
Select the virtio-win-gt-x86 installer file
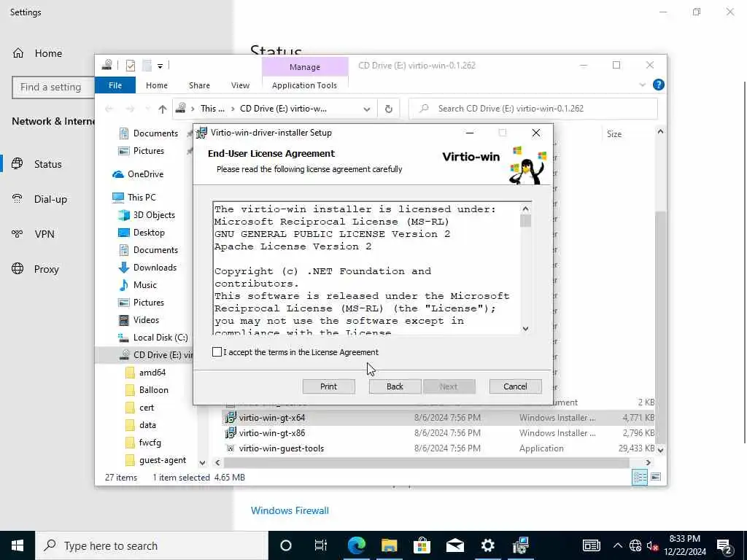(272, 433)
